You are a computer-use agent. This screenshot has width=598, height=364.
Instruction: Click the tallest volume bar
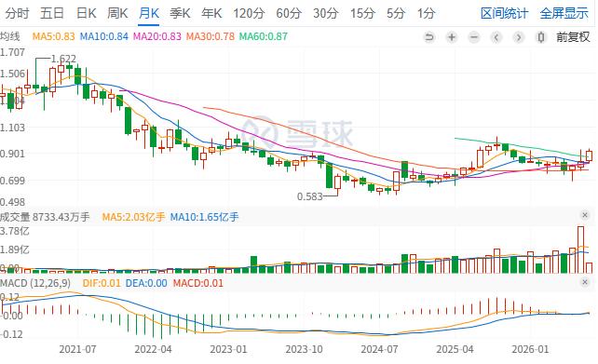click(580, 249)
